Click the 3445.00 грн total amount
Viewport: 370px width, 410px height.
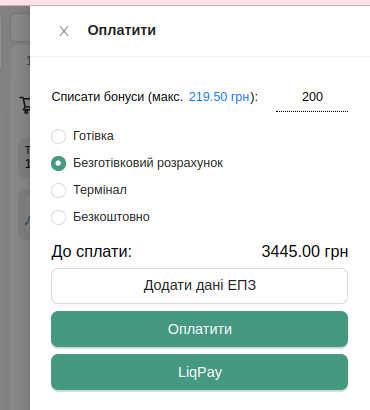click(305, 251)
